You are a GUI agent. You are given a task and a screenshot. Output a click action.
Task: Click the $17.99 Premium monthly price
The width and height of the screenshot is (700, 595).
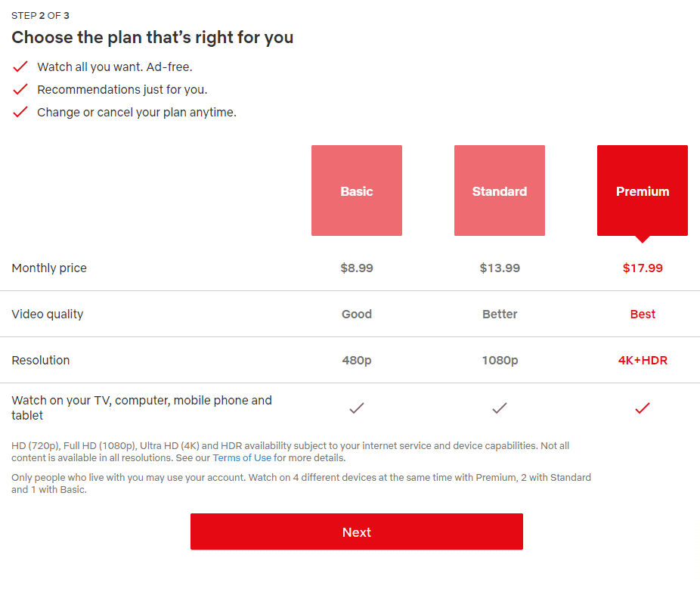click(x=643, y=268)
